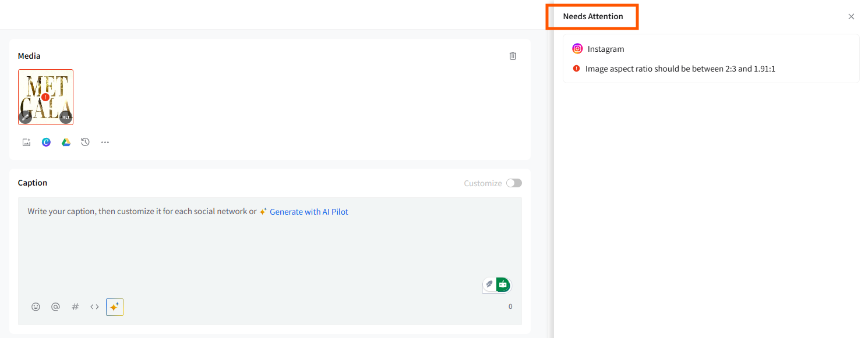Click the angle brackets code icon
The image size is (868, 338).
[94, 307]
